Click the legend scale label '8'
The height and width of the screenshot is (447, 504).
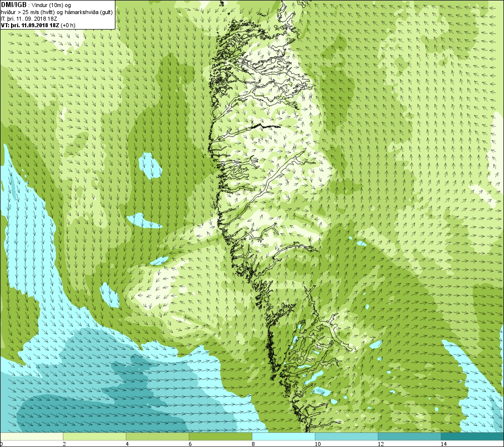tap(254, 444)
